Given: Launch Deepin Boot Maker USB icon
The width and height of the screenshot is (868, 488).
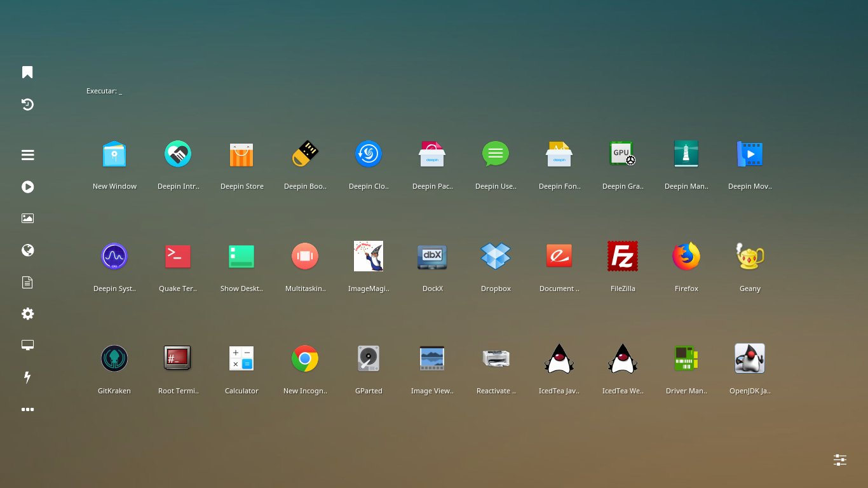Looking at the screenshot, I should 305,154.
